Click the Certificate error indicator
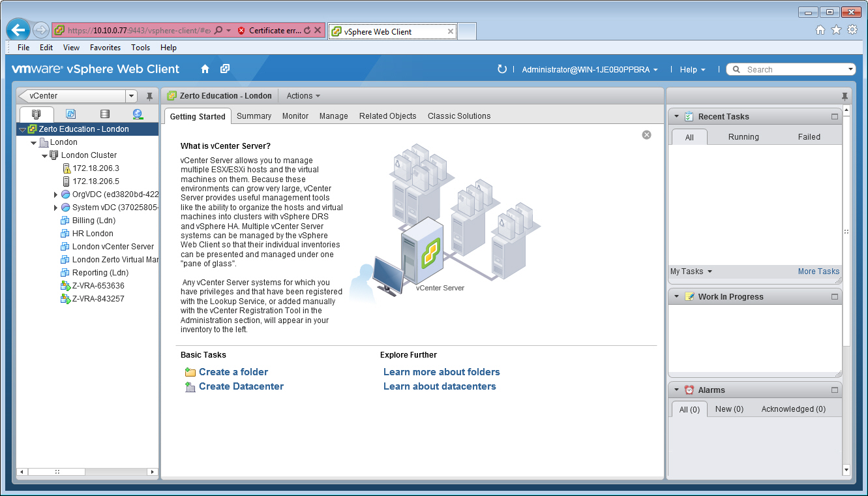 pos(269,31)
